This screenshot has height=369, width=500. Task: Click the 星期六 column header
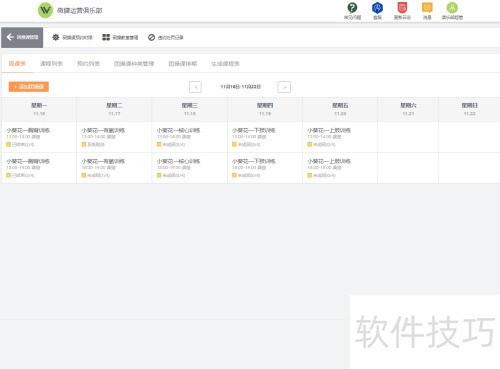(x=408, y=109)
